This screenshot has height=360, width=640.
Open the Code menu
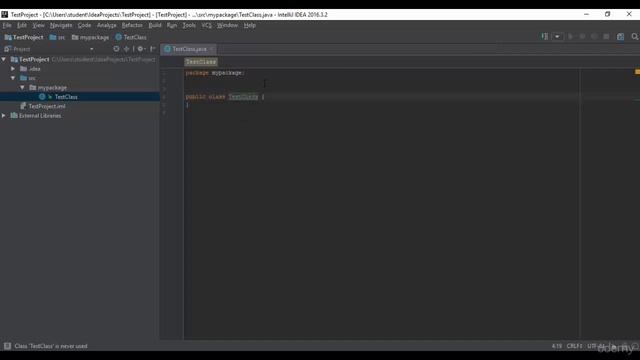pyautogui.click(x=84, y=25)
